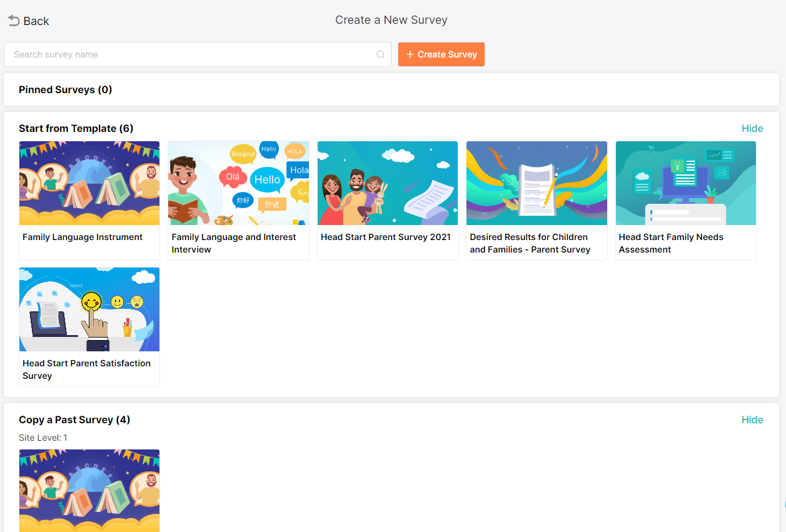Click the Pinned Surveys section header
The height and width of the screenshot is (532, 786).
66,89
